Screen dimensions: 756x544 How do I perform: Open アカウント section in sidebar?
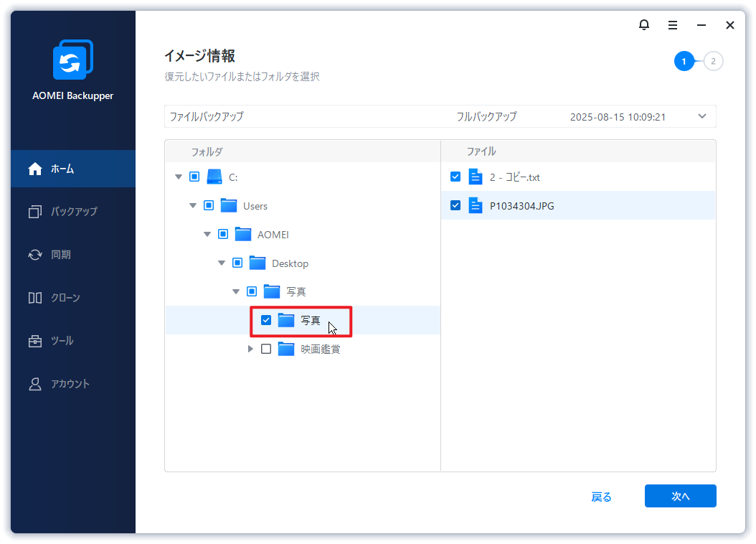pos(73,384)
